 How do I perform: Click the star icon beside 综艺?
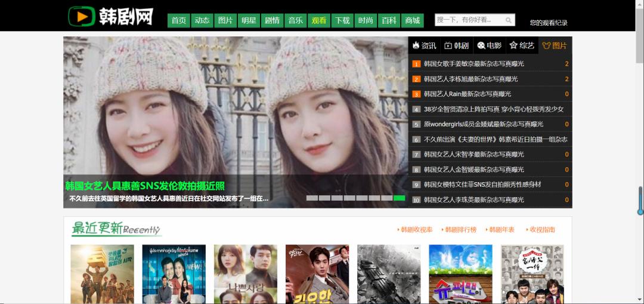(513, 45)
